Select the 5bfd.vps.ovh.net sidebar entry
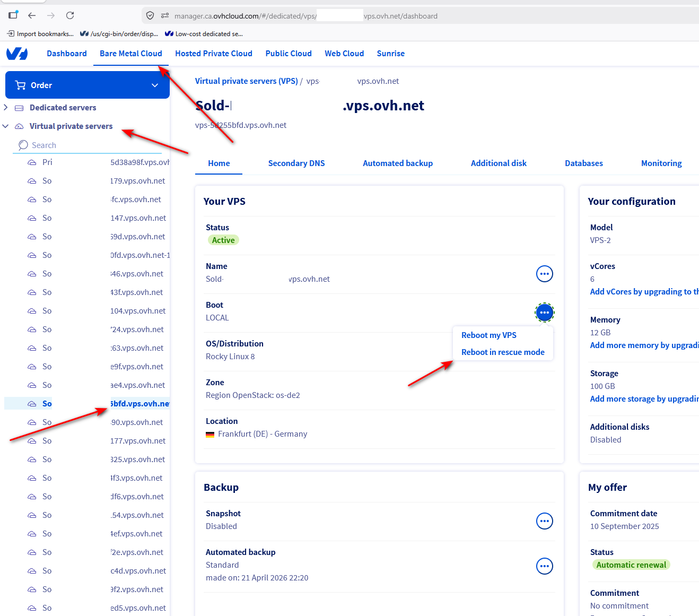Screen dimensions: 699x616 click(x=87, y=404)
